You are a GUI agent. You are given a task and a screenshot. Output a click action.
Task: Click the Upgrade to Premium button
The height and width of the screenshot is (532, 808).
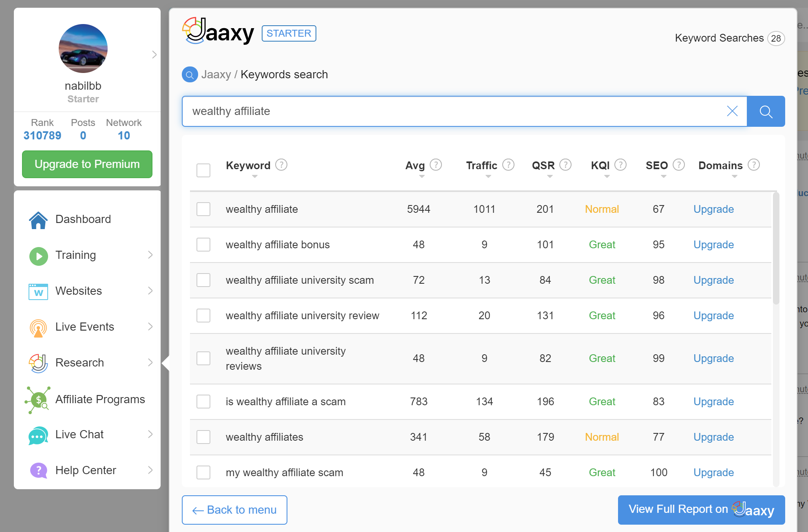coord(87,164)
